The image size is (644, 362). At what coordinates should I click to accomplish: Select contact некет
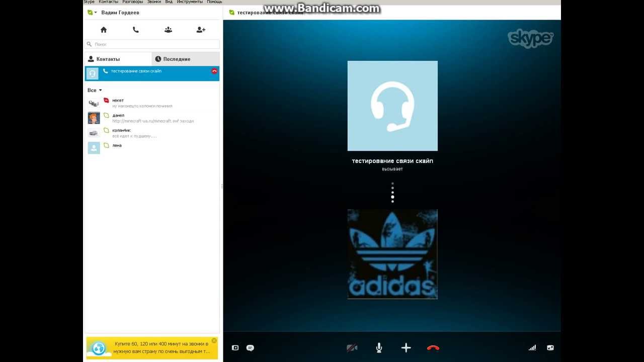(152, 103)
